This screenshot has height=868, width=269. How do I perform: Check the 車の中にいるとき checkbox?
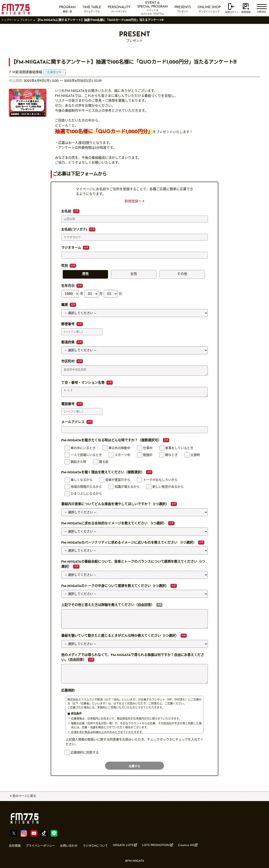(67, 448)
